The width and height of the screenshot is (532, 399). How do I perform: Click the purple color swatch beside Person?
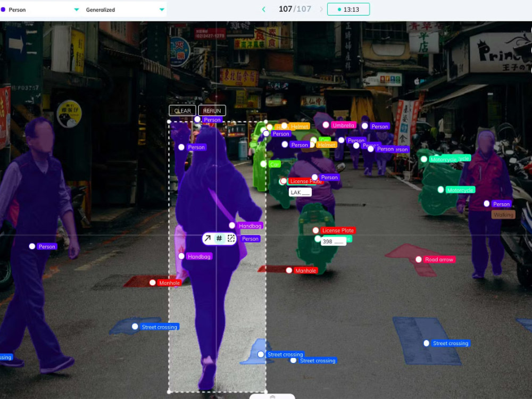click(4, 9)
